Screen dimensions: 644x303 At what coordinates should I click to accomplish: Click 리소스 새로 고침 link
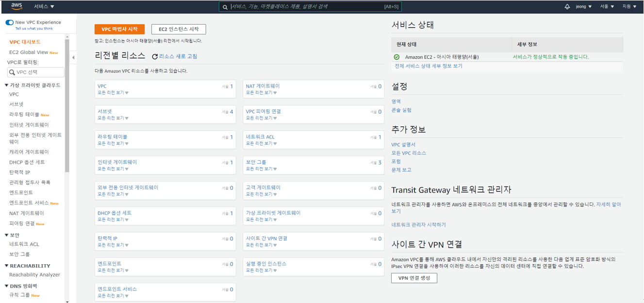(178, 56)
